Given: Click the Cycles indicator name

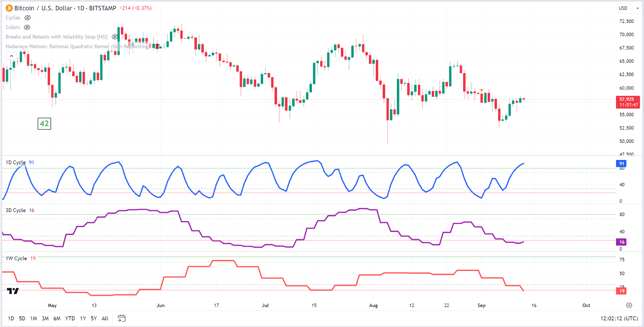Looking at the screenshot, I should click(13, 18).
